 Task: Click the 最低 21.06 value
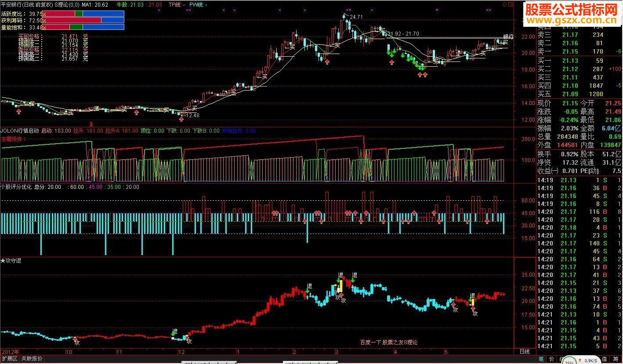point(613,120)
